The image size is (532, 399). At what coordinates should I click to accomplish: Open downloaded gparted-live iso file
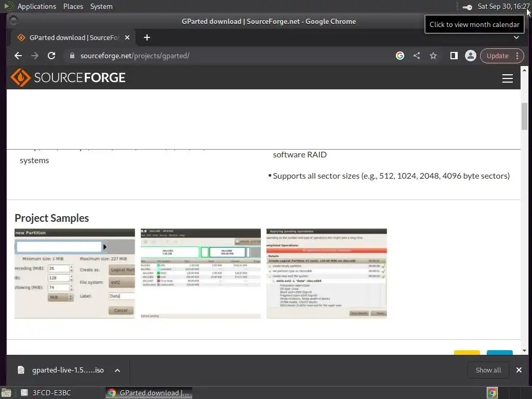click(68, 370)
